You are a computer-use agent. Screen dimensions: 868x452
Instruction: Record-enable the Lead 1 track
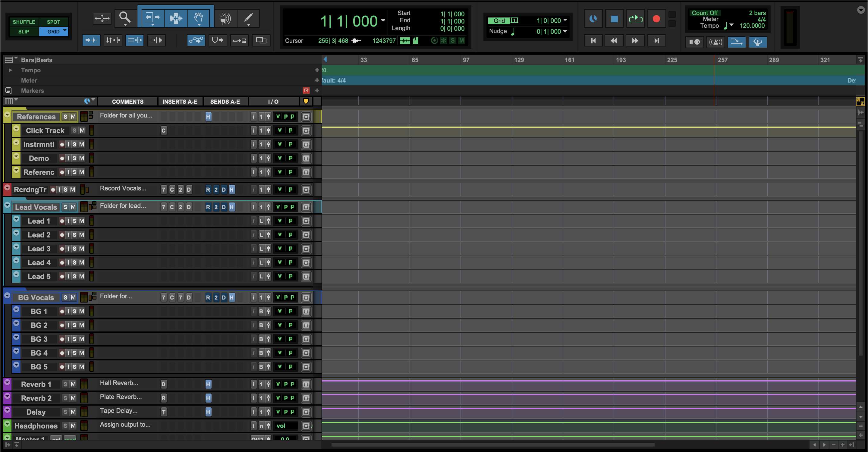pyautogui.click(x=62, y=221)
